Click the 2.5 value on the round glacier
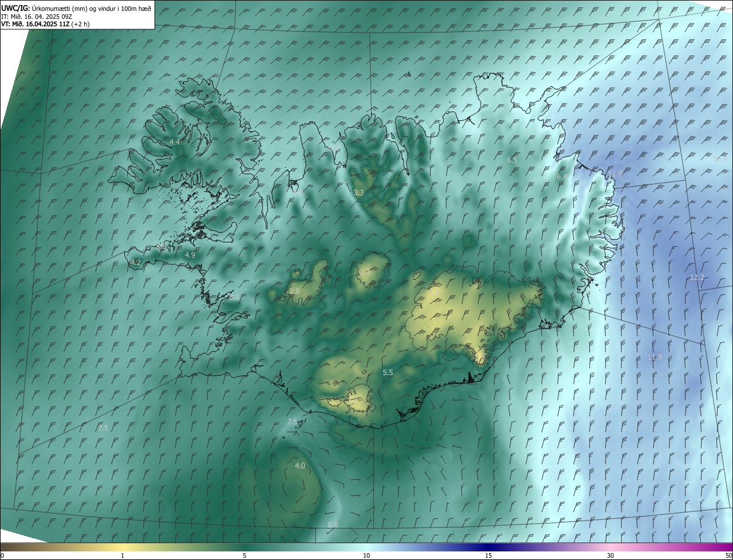This screenshot has width=733, height=560. [x=364, y=271]
